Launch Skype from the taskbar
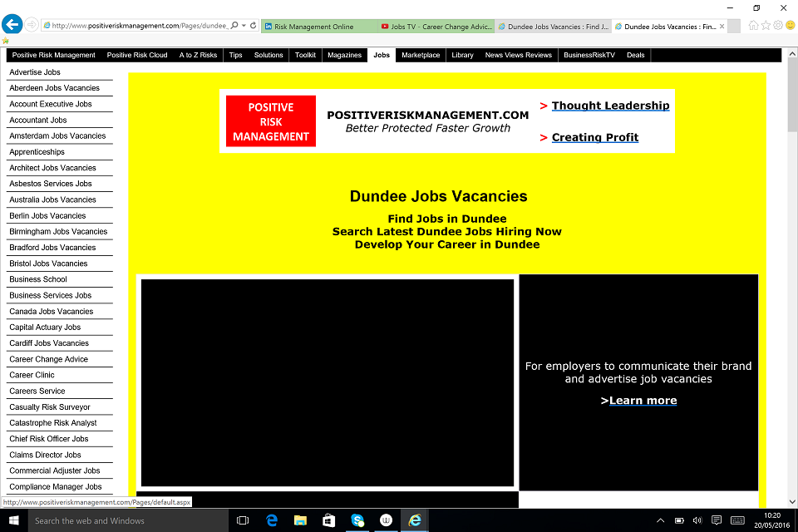The height and width of the screenshot is (532, 798). pos(357,520)
